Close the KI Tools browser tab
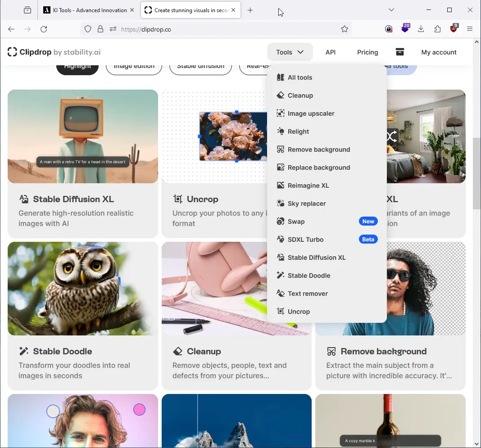481x448 pixels. (x=132, y=10)
